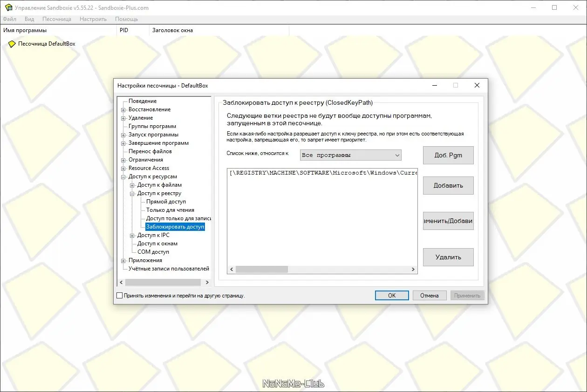
Task: Expand the Удаление tree node
Action: pyautogui.click(x=123, y=118)
